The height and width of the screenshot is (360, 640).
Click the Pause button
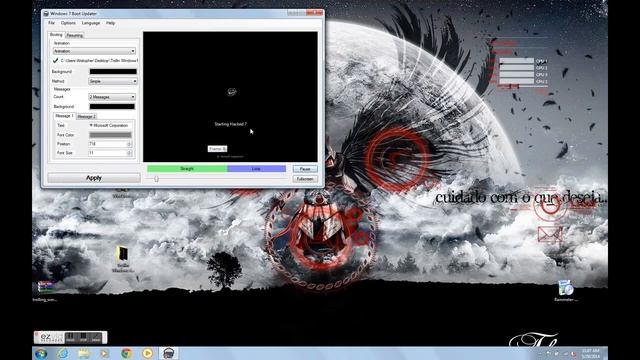point(305,169)
